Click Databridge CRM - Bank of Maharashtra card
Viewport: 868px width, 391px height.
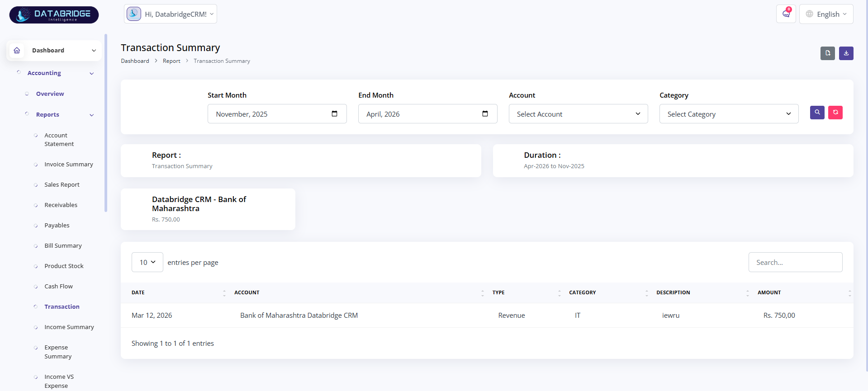208,209
